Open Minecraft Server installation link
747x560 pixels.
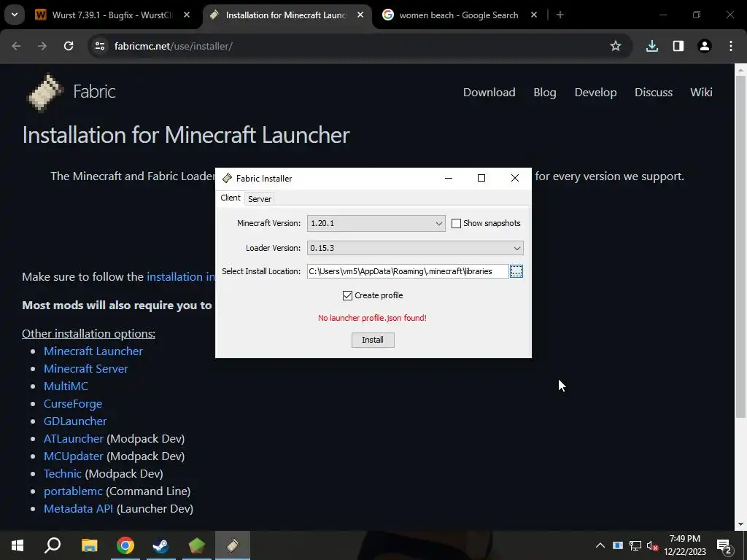click(86, 369)
